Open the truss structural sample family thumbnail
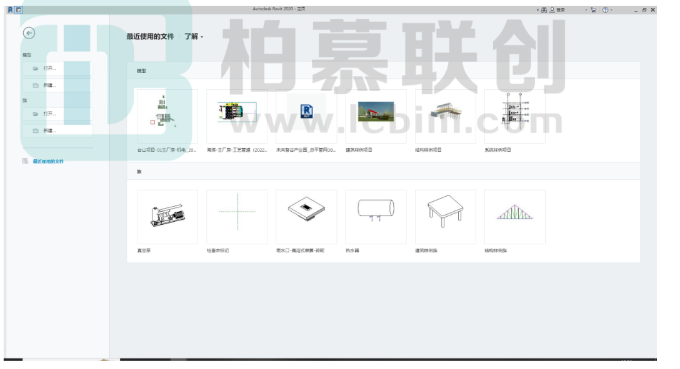This screenshot has width=680, height=369. click(515, 216)
